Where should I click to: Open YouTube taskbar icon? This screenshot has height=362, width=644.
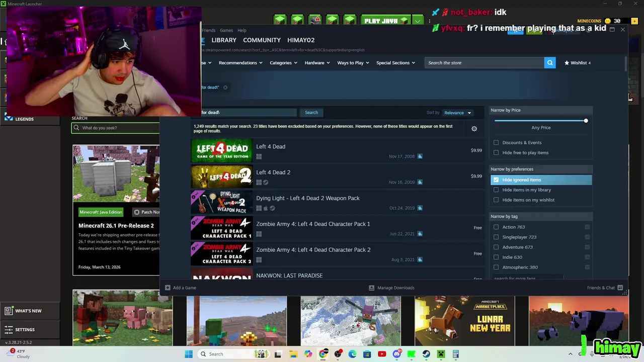(x=382, y=354)
